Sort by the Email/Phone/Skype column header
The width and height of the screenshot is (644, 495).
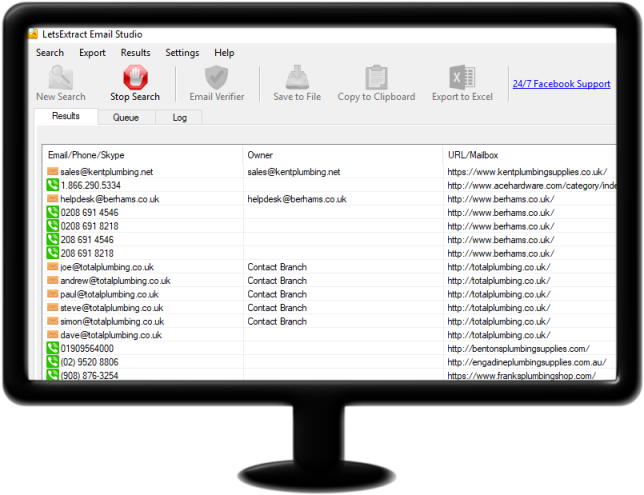[x=143, y=155]
